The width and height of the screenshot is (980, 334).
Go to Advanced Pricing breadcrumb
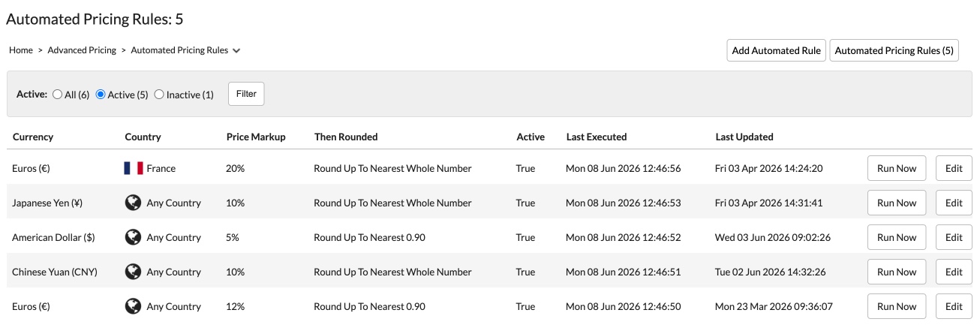pos(82,50)
